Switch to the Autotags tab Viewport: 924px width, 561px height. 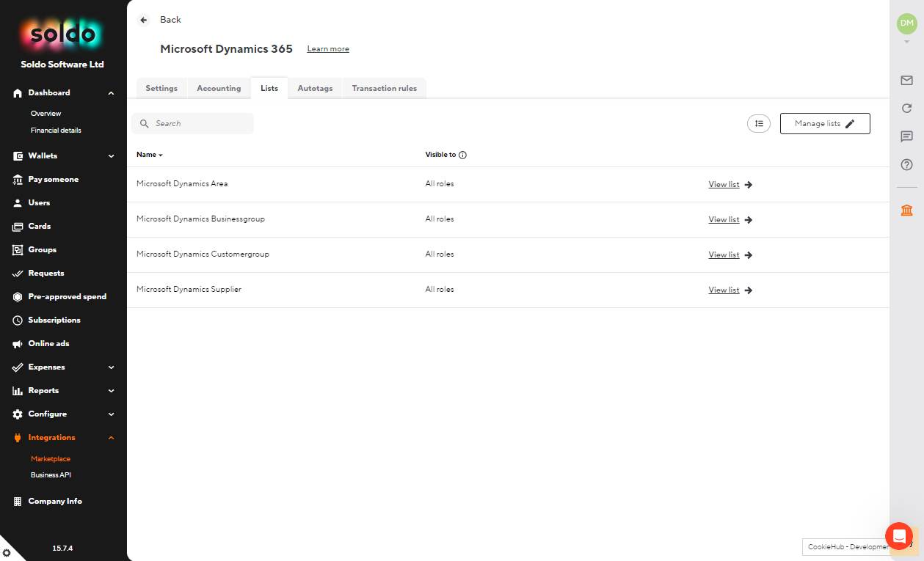tap(315, 88)
